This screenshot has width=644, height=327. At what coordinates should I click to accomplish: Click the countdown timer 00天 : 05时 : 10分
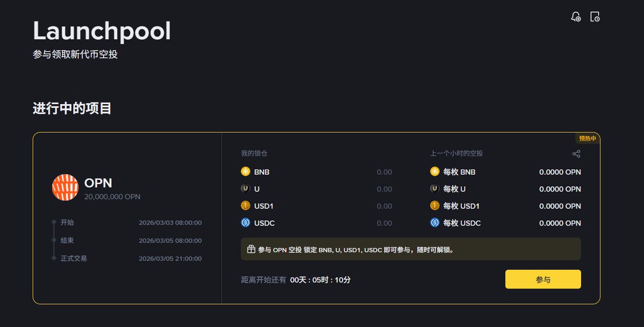[x=320, y=280]
